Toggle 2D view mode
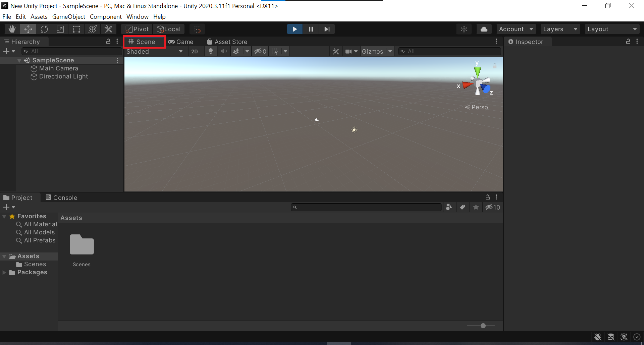Screen dimensions: 644x345 tap(195, 51)
